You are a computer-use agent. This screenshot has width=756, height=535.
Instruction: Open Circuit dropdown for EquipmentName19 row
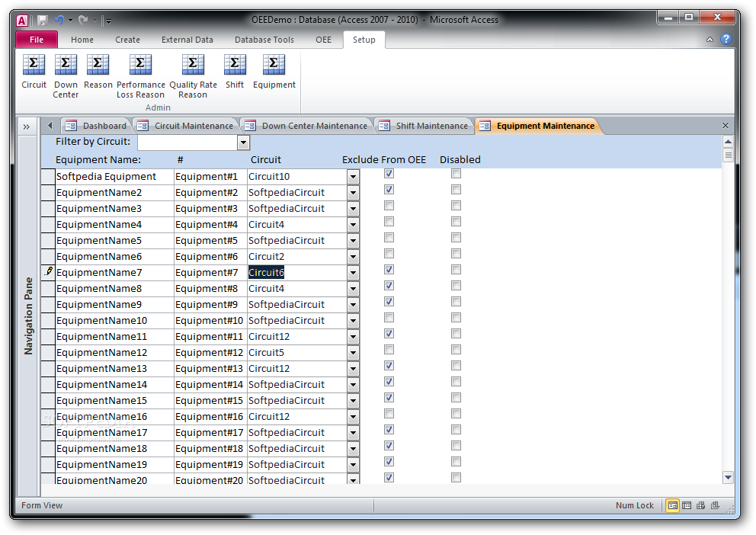click(354, 465)
